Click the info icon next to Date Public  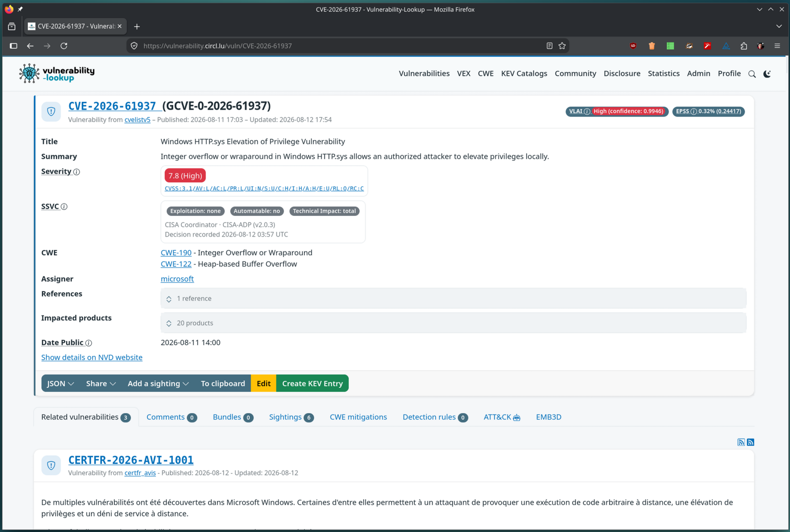coord(89,343)
